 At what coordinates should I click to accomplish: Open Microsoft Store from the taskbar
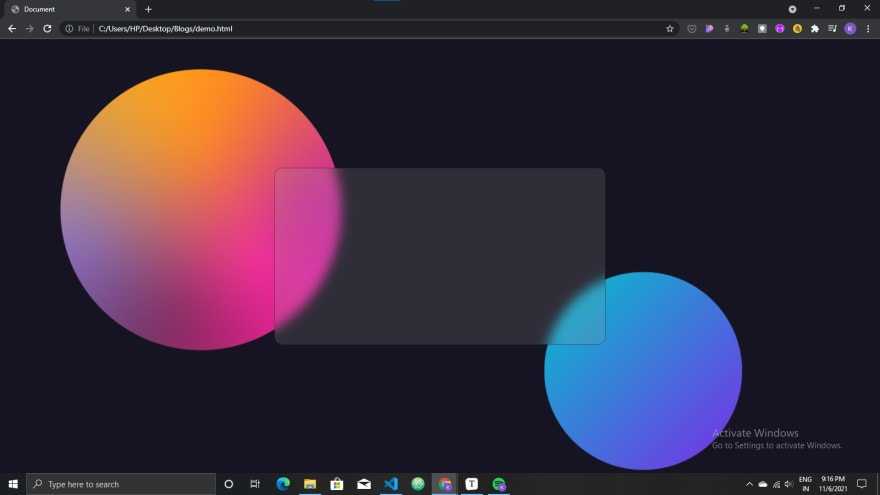pyautogui.click(x=337, y=484)
